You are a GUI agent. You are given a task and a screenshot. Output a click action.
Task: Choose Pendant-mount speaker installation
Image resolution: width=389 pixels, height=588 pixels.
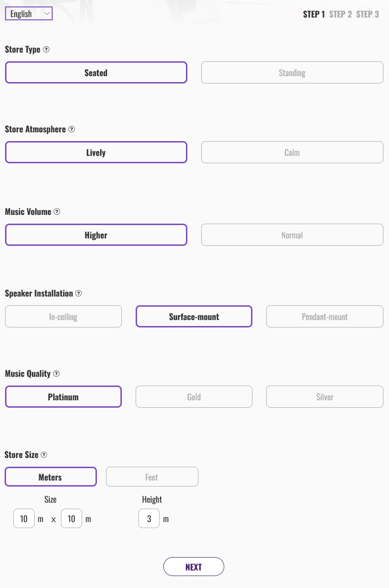click(324, 316)
